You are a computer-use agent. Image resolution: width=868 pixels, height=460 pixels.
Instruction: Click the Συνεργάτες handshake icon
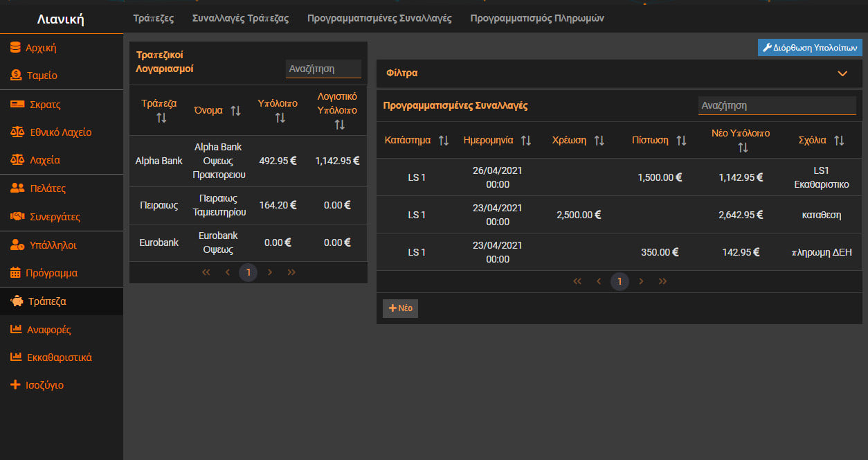coord(18,216)
